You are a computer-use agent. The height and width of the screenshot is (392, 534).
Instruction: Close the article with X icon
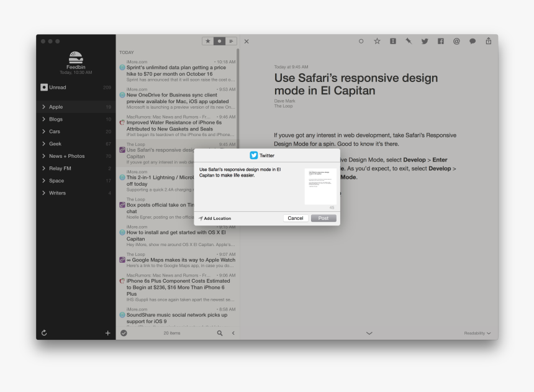pos(247,41)
